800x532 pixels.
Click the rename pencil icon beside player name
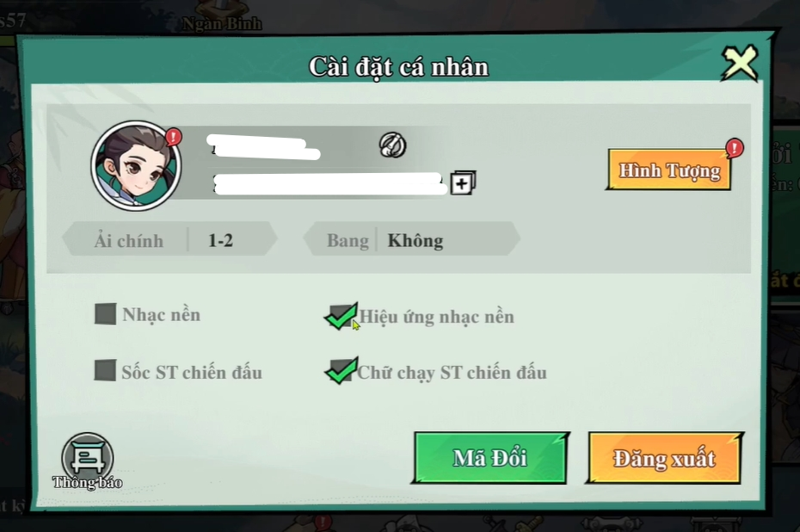[x=392, y=145]
